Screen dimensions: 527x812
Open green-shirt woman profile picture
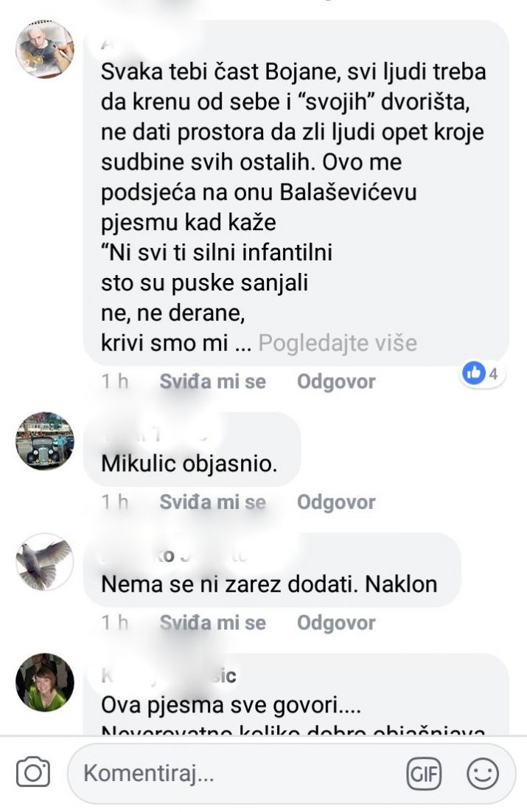click(45, 682)
